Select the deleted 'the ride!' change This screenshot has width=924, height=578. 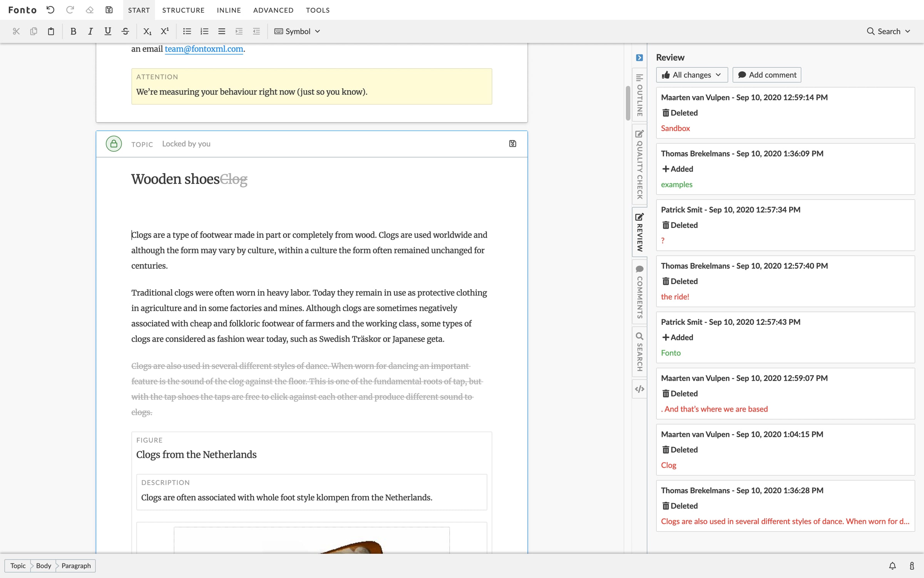coord(785,281)
